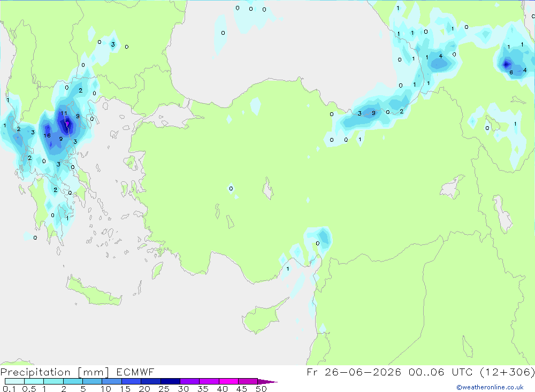Click the island of Crete on the map
Image resolution: width=535 pixels, height=392 pixels.
(94, 291)
